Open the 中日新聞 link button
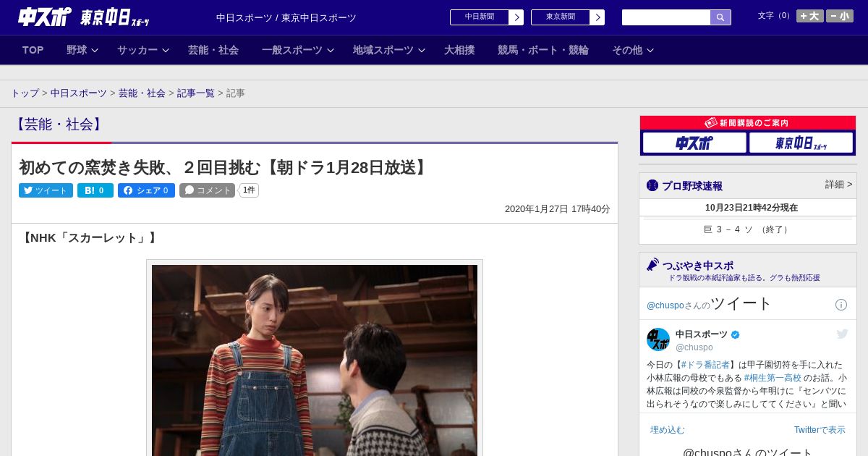 coord(486,17)
